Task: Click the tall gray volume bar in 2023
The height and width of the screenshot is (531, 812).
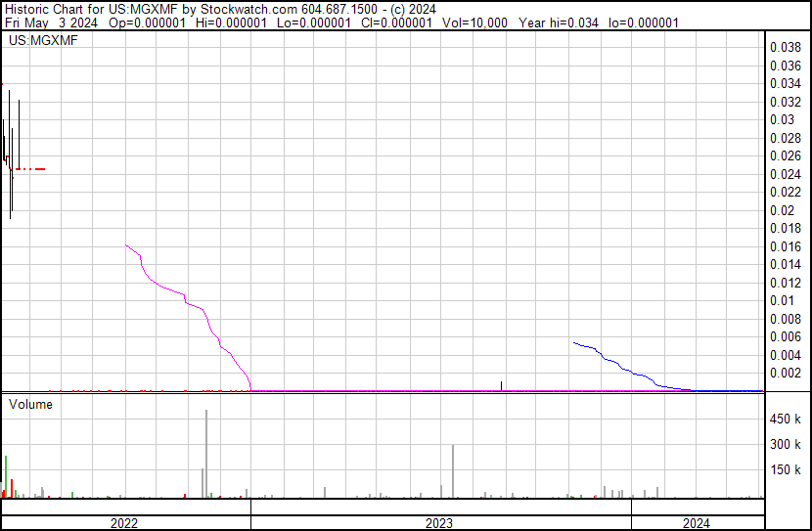Action: (453, 471)
